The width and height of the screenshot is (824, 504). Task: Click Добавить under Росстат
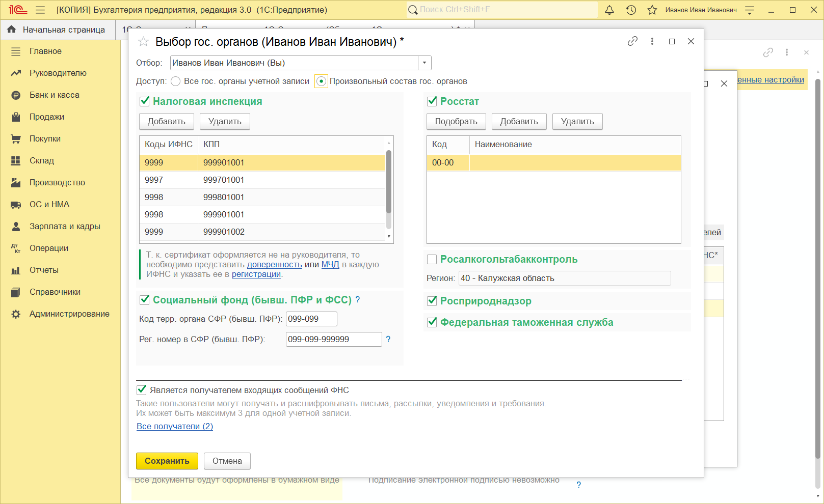(519, 121)
